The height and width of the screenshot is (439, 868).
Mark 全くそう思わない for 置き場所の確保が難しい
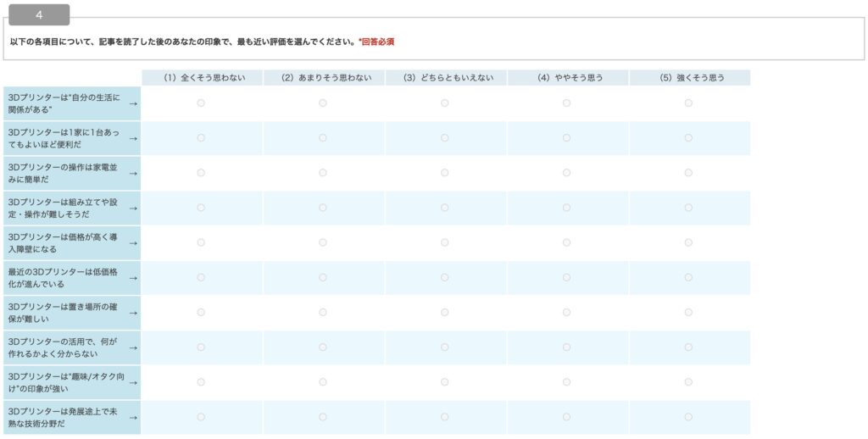point(201,312)
